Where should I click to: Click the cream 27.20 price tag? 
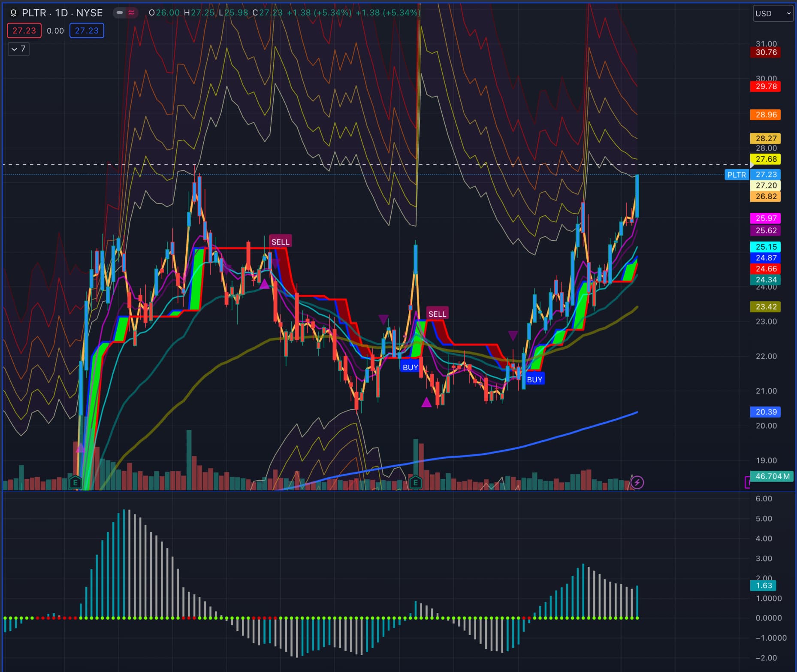click(x=766, y=185)
